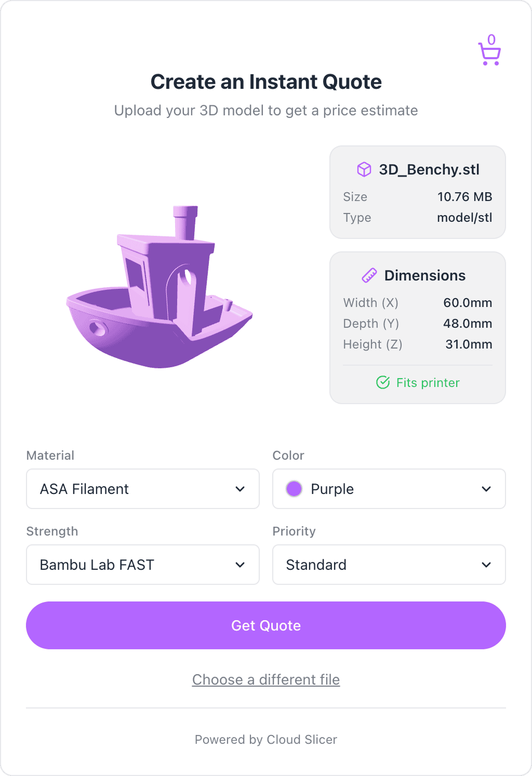Click the cube icon beside 3D_Benchy.stl

point(364,170)
